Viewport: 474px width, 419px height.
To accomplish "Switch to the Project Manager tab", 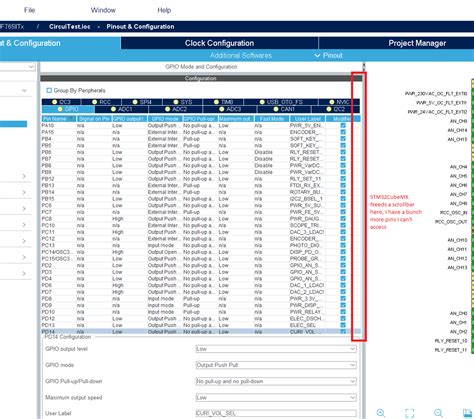I will click(x=417, y=43).
